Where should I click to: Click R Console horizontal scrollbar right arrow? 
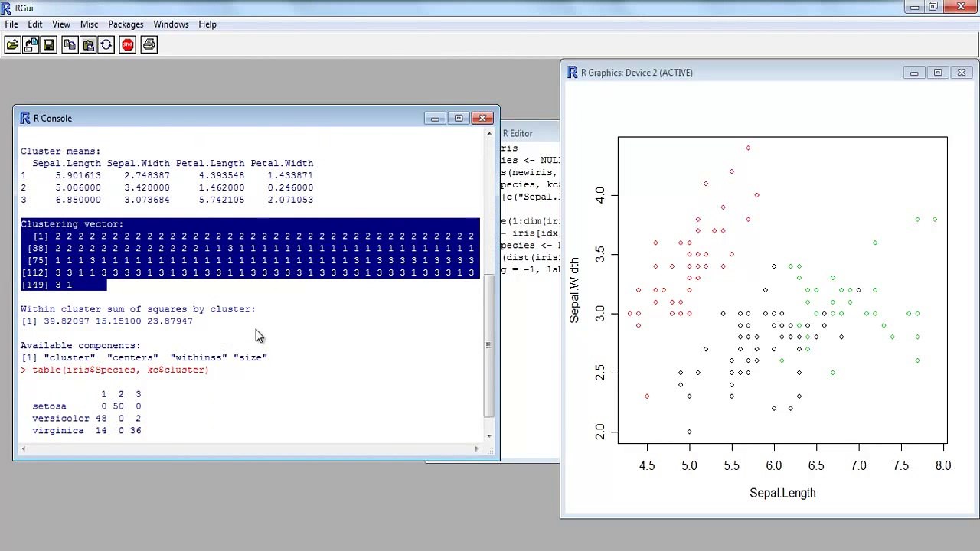(x=477, y=449)
